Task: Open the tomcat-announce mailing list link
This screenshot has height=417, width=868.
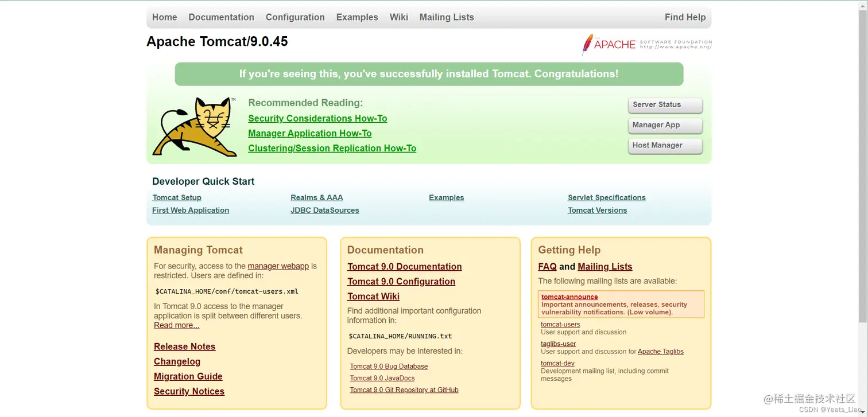Action: (570, 297)
